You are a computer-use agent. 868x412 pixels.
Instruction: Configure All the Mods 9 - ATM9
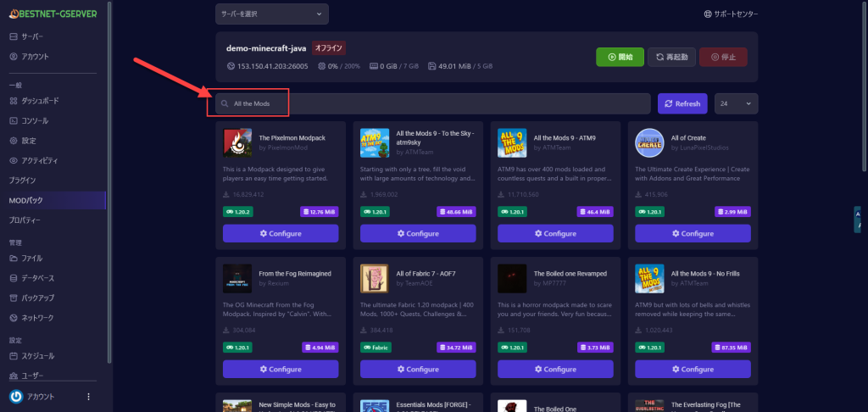[x=555, y=233]
